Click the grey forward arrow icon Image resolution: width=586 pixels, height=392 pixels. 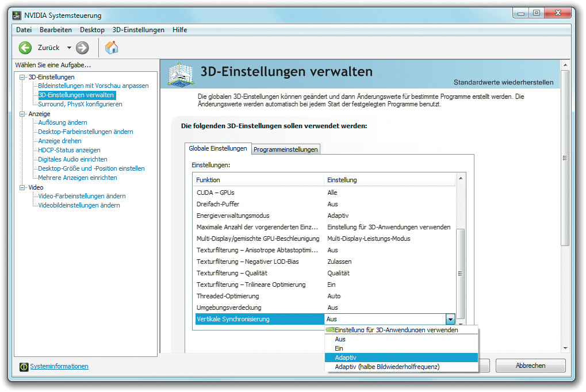(x=82, y=48)
